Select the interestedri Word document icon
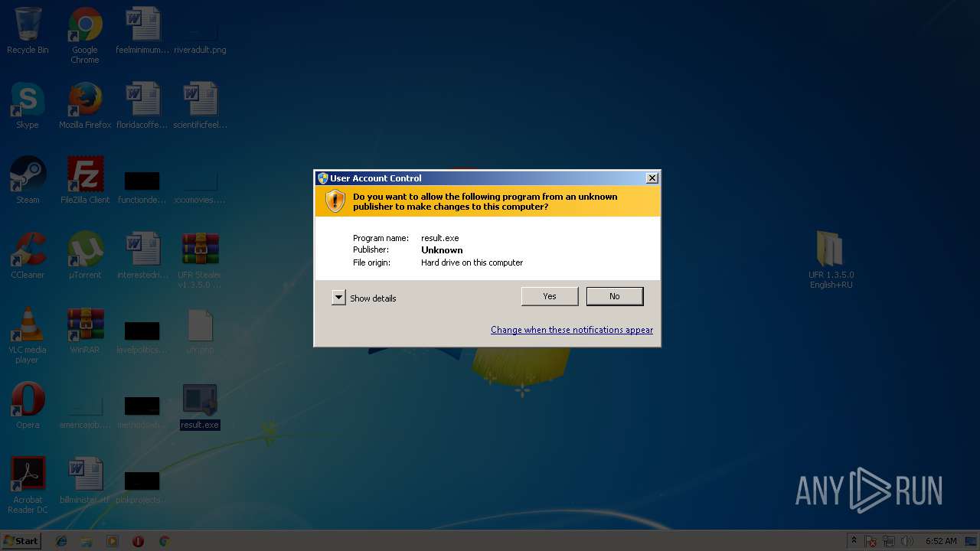This screenshot has width=980, height=551. [x=142, y=256]
